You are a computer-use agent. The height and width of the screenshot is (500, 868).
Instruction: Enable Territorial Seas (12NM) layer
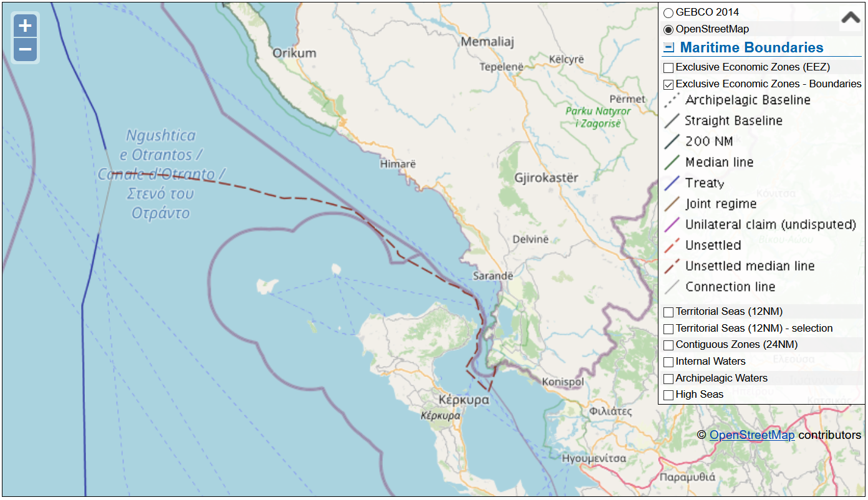pos(668,312)
